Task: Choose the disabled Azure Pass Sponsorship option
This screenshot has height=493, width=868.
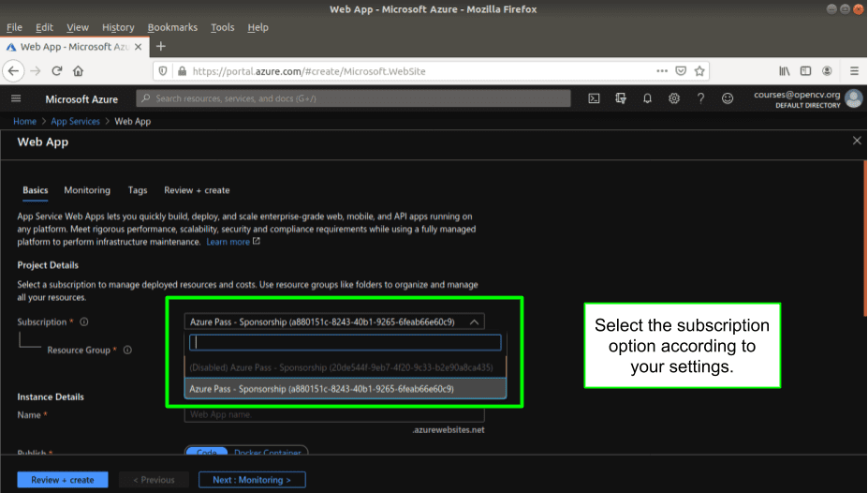Action: tap(346, 367)
